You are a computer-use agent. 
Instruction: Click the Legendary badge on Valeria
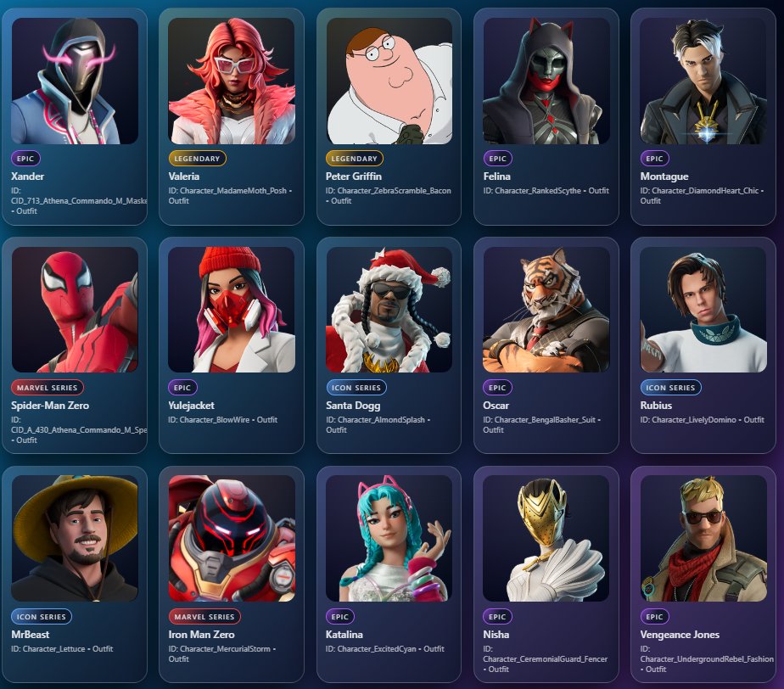[197, 159]
